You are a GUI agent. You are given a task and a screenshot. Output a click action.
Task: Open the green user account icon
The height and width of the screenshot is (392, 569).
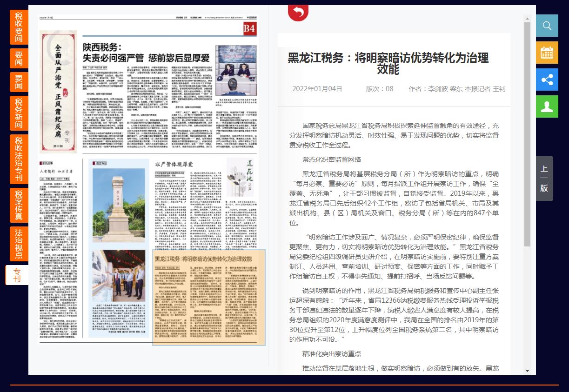point(547,106)
